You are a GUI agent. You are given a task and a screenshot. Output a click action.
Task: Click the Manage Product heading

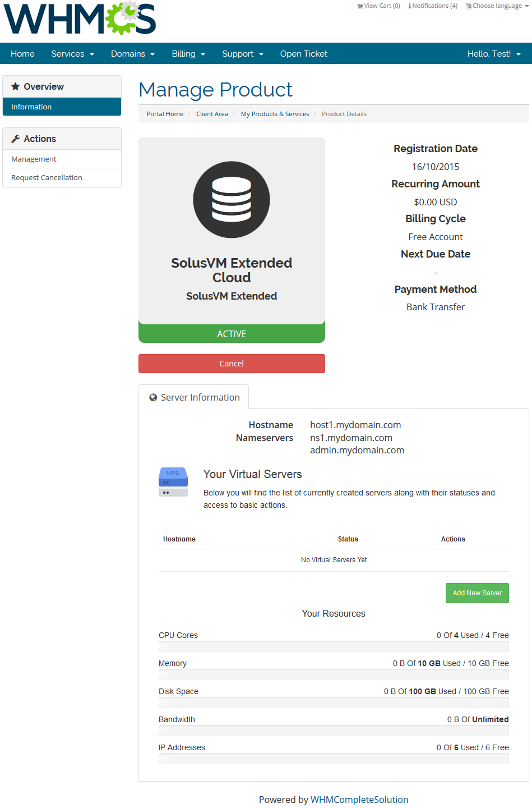point(216,90)
